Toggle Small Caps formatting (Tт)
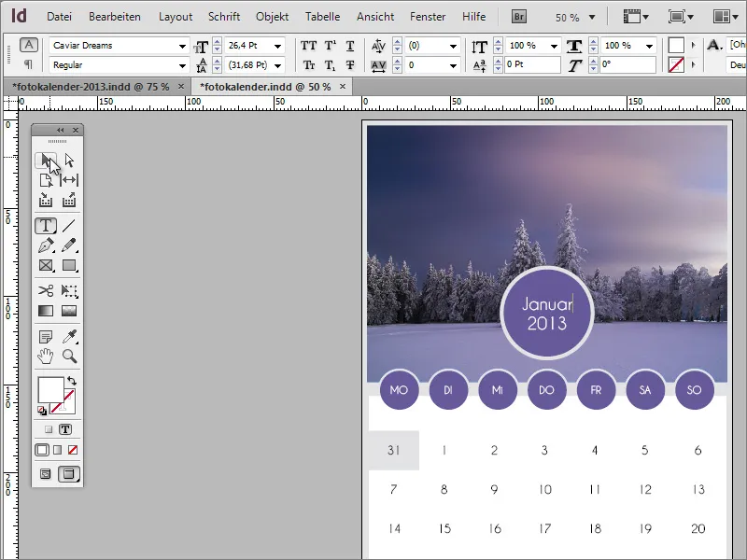This screenshot has height=560, width=747. [x=308, y=65]
